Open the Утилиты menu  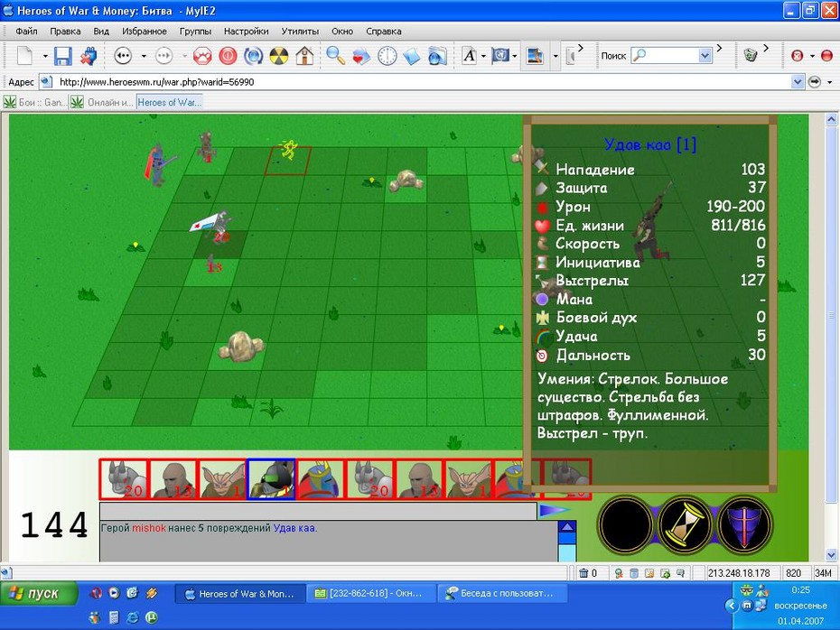pos(300,31)
